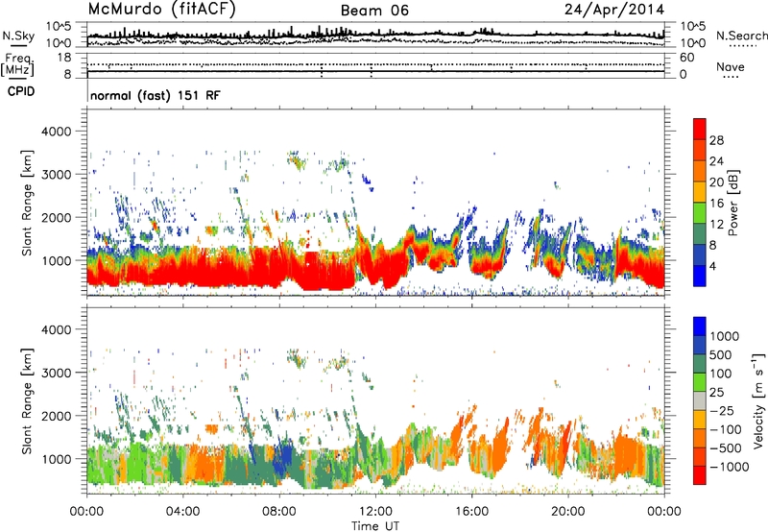The width and height of the screenshot is (768, 532).
Task: Select the yellow 16–20 dB Power colorbar segment
Action: point(700,191)
